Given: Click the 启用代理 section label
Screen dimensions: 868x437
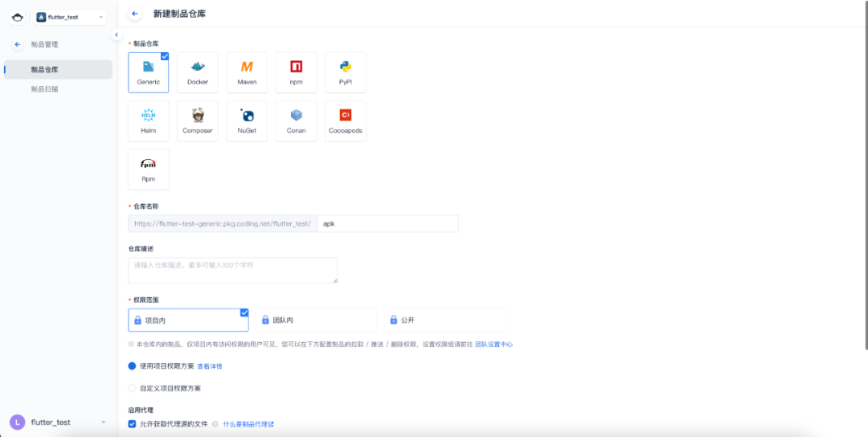Looking at the screenshot, I should click(141, 410).
